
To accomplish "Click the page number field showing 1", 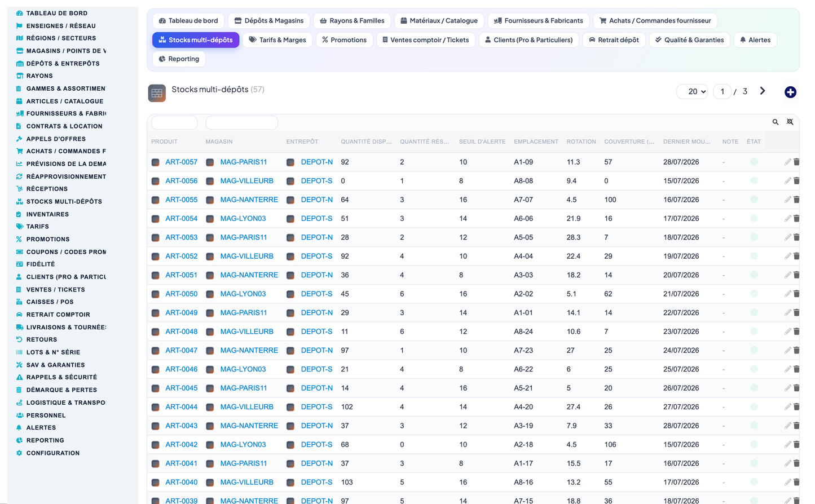I will tap(722, 91).
